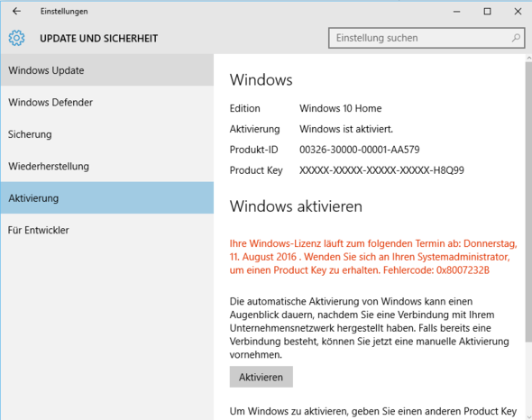
Task: Click 'Die automatische Aktivierung' paragraph
Action: pos(369,328)
